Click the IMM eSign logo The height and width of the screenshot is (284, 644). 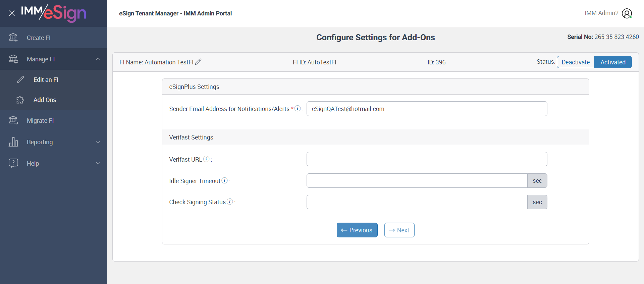click(x=54, y=13)
